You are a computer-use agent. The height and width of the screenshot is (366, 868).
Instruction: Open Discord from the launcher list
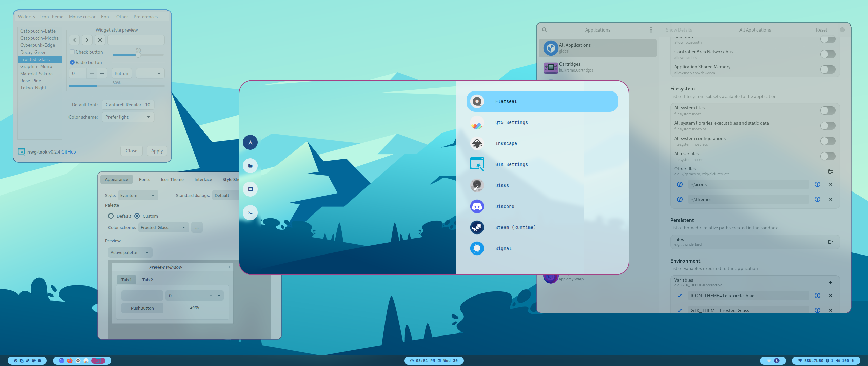(505, 206)
